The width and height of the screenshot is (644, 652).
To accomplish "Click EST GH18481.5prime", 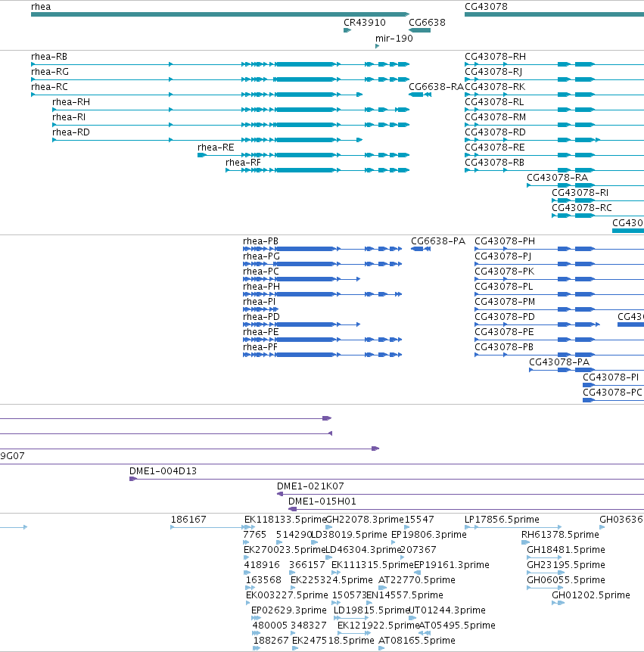I will (544, 557).
